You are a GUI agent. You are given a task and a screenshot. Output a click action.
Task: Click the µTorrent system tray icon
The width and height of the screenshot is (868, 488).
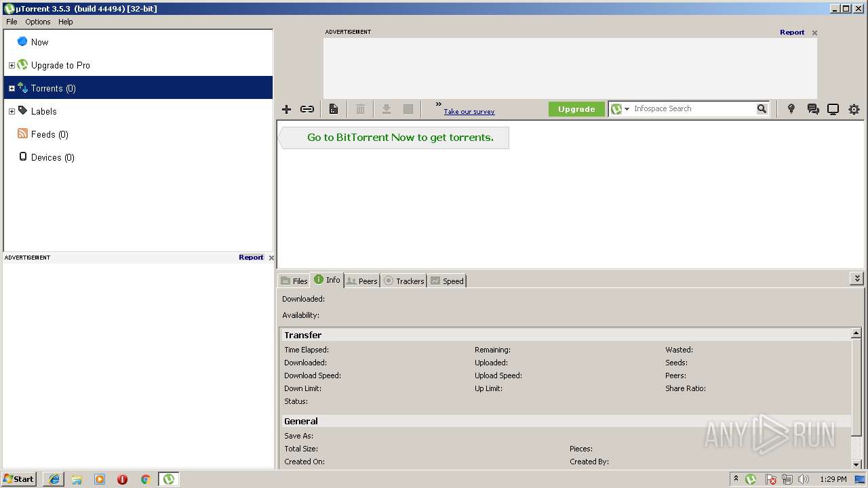(x=751, y=479)
